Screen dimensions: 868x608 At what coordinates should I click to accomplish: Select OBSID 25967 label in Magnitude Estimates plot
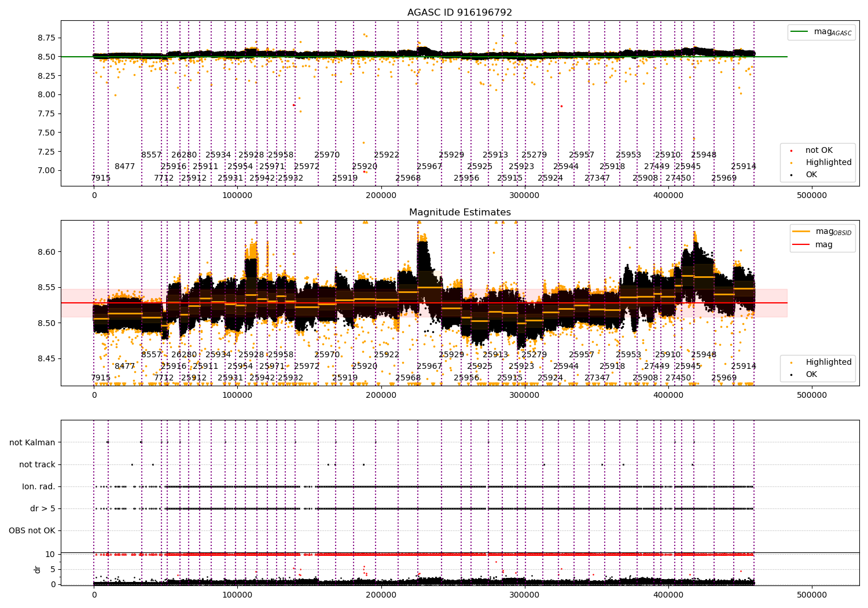[429, 366]
